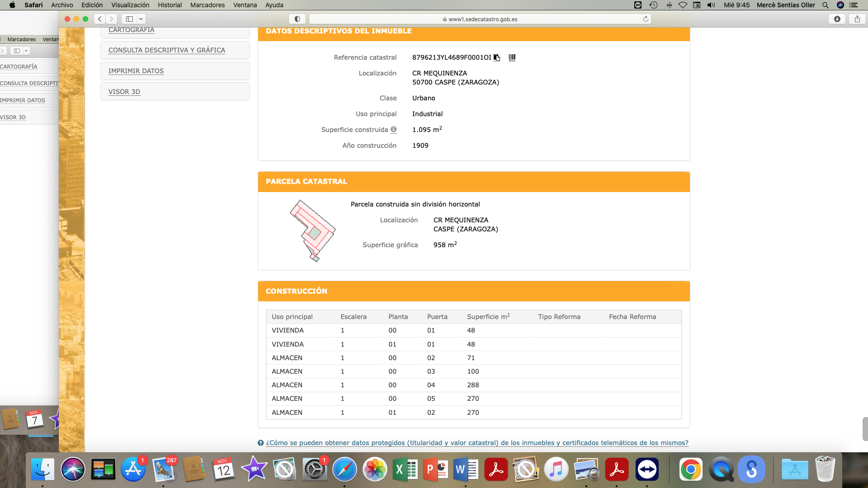Click the page vertical scrollbar
Image resolution: width=868 pixels, height=488 pixels.
pos(865,428)
